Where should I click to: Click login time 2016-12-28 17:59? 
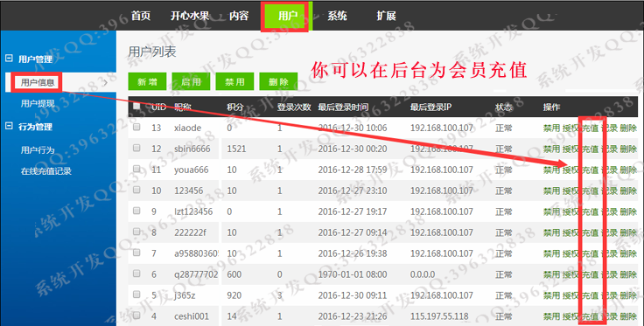point(353,170)
